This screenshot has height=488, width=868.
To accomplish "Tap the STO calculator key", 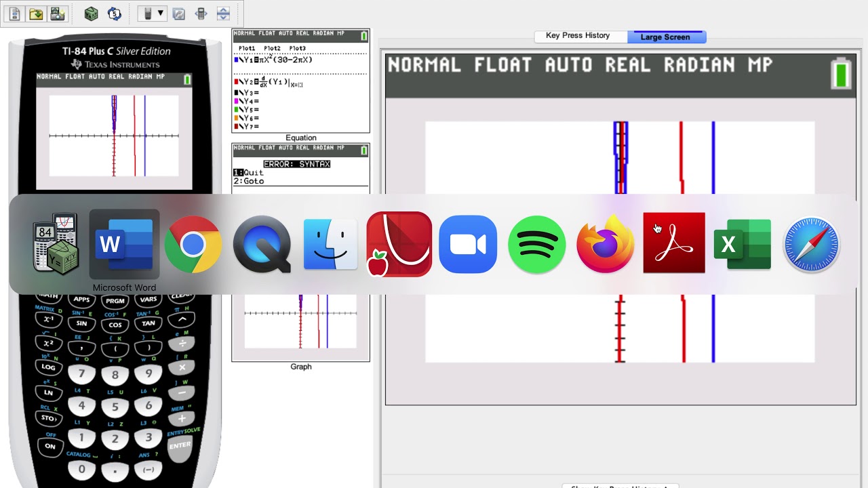I will [49, 418].
